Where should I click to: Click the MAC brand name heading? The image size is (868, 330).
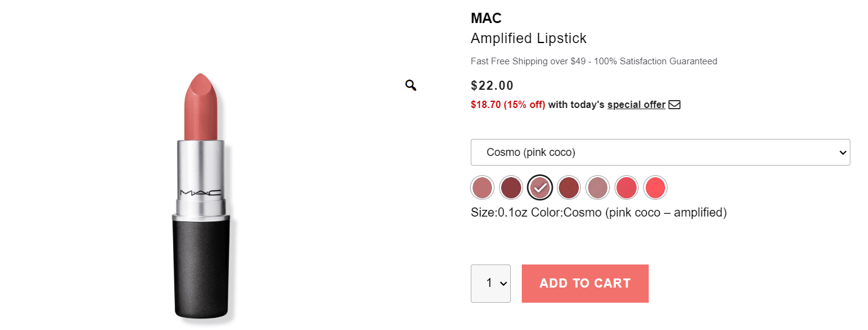click(486, 18)
